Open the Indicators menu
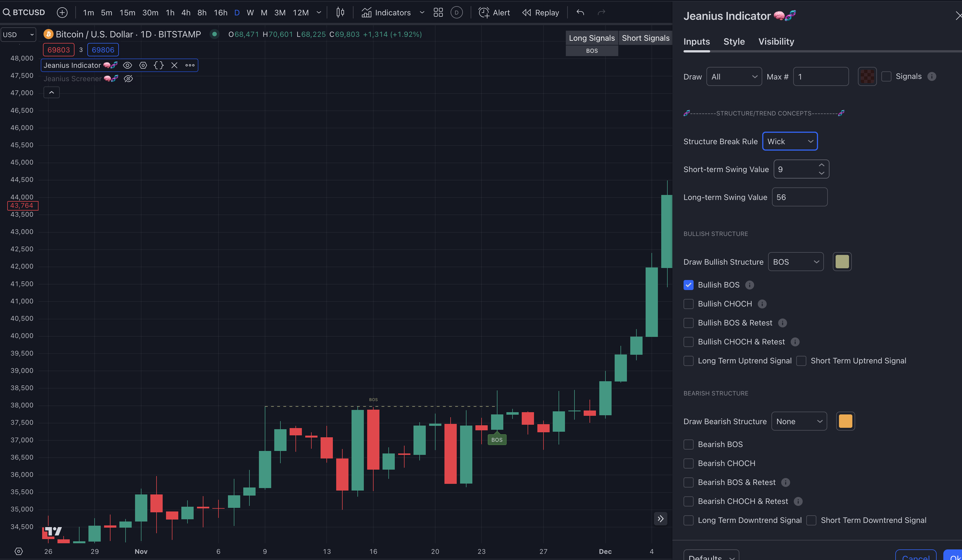Viewport: 962px width, 560px height. click(x=386, y=13)
